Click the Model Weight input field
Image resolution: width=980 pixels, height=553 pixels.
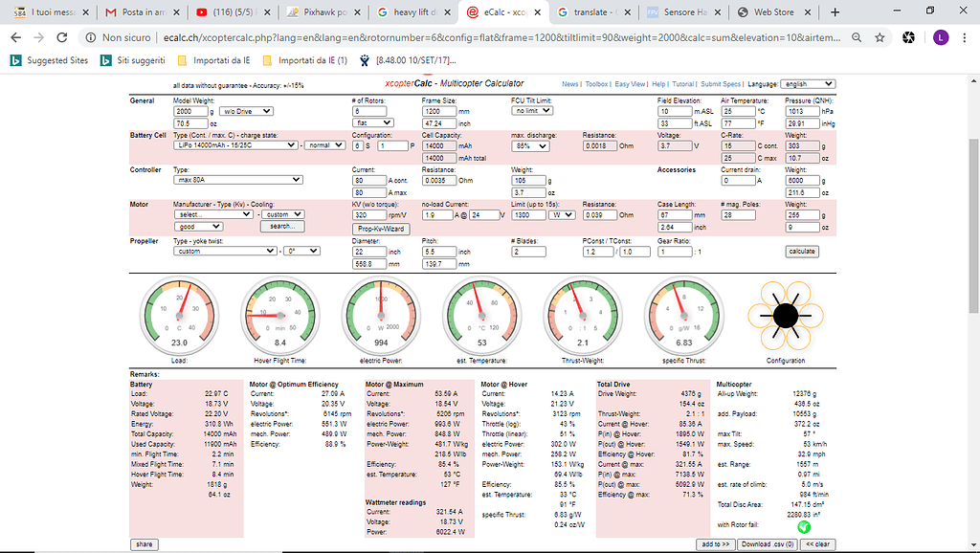pos(187,111)
